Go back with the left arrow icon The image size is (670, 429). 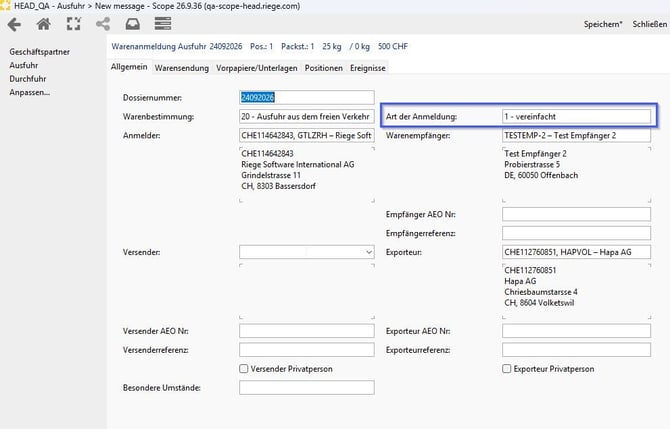pyautogui.click(x=14, y=24)
